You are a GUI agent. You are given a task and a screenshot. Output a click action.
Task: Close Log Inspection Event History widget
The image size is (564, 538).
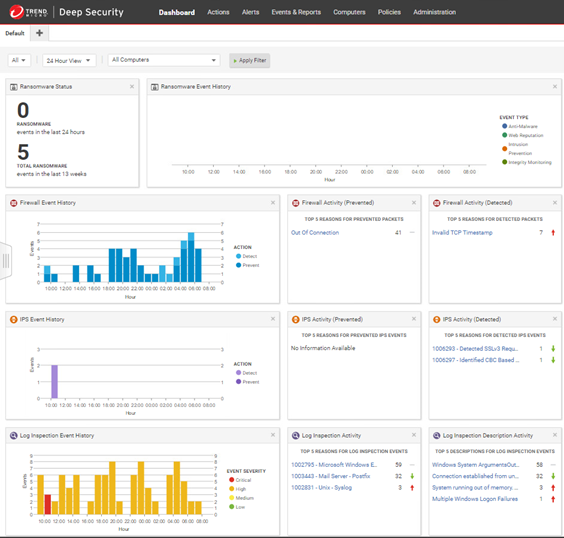pyautogui.click(x=273, y=435)
